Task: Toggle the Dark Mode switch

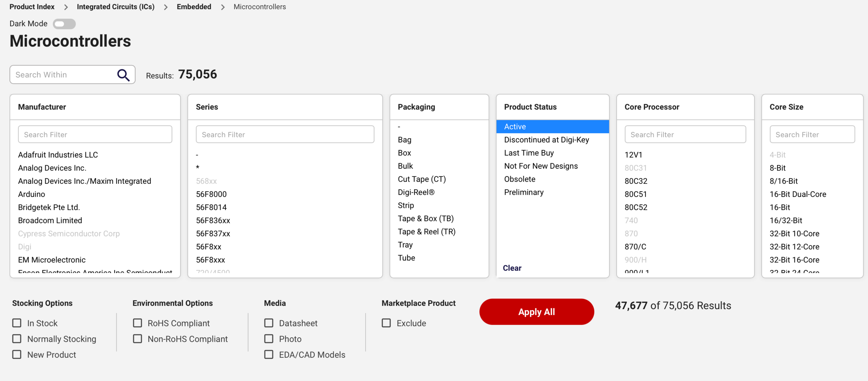Action: 64,24
